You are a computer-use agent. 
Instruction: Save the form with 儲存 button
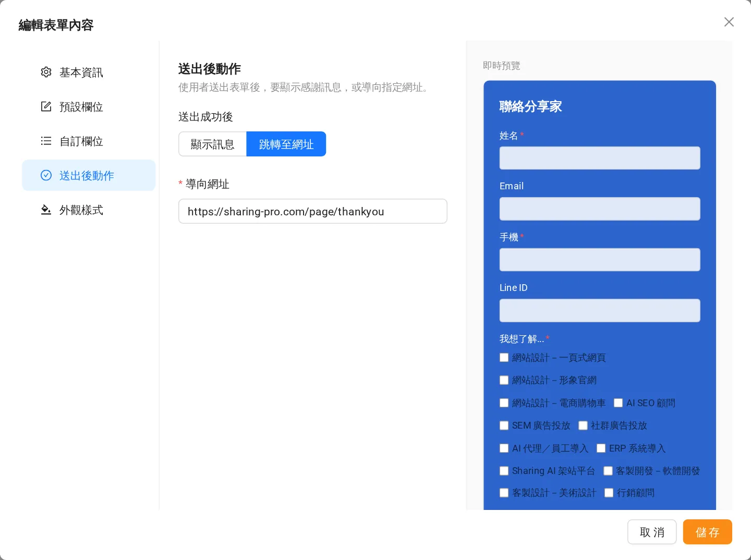click(708, 532)
